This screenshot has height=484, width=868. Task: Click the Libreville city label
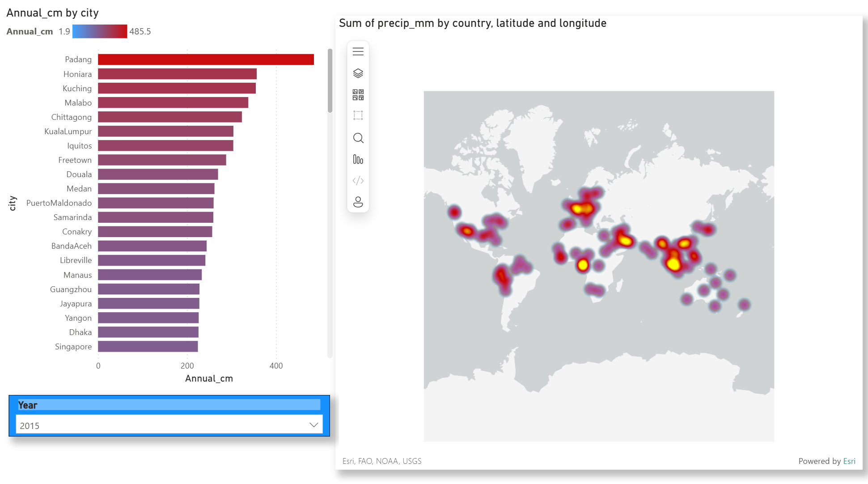click(76, 260)
